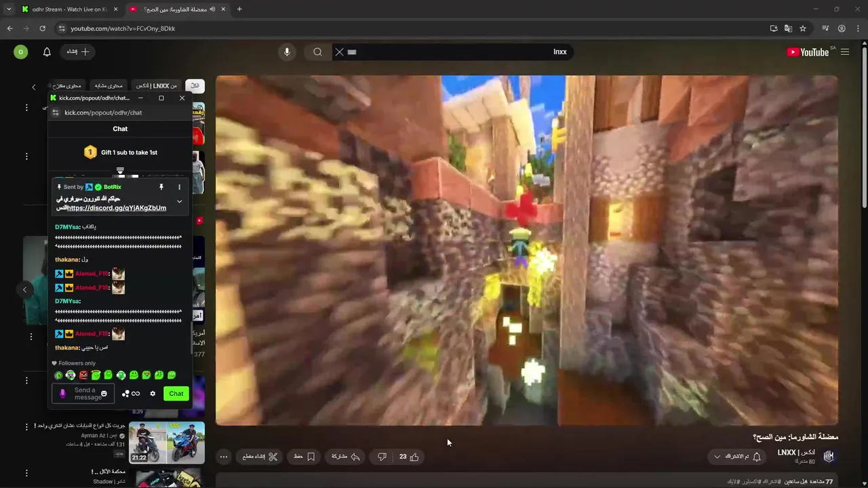Reload the YouTube page
Image resolution: width=868 pixels, height=488 pixels.
[42, 28]
